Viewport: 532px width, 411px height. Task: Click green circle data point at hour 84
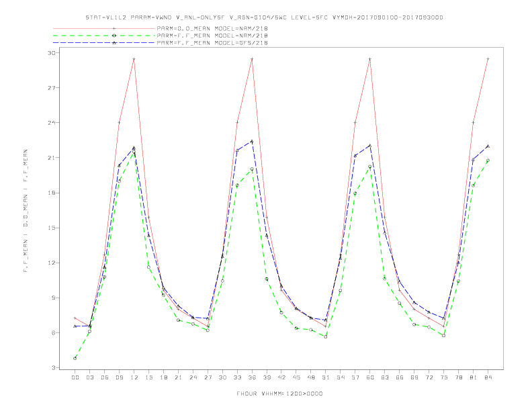(x=488, y=161)
